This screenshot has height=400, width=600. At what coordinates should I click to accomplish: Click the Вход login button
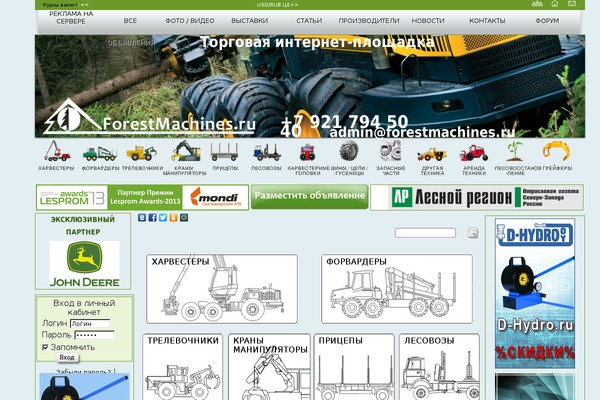[x=67, y=357]
